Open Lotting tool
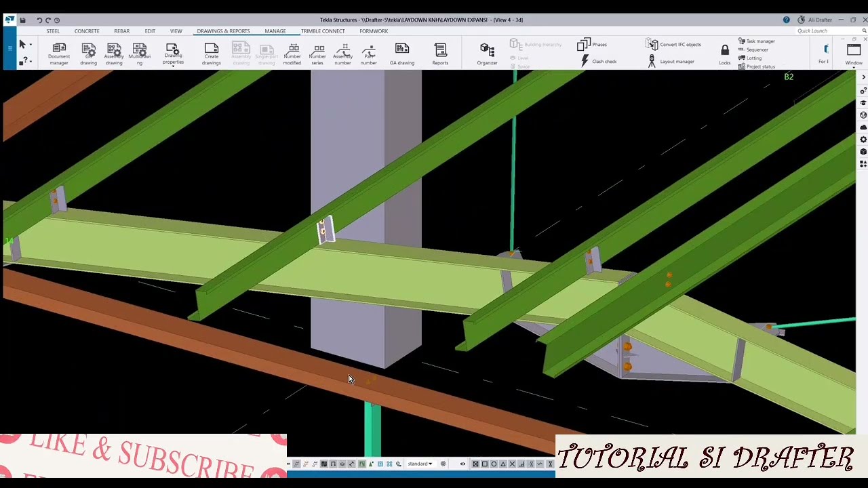 (750, 58)
